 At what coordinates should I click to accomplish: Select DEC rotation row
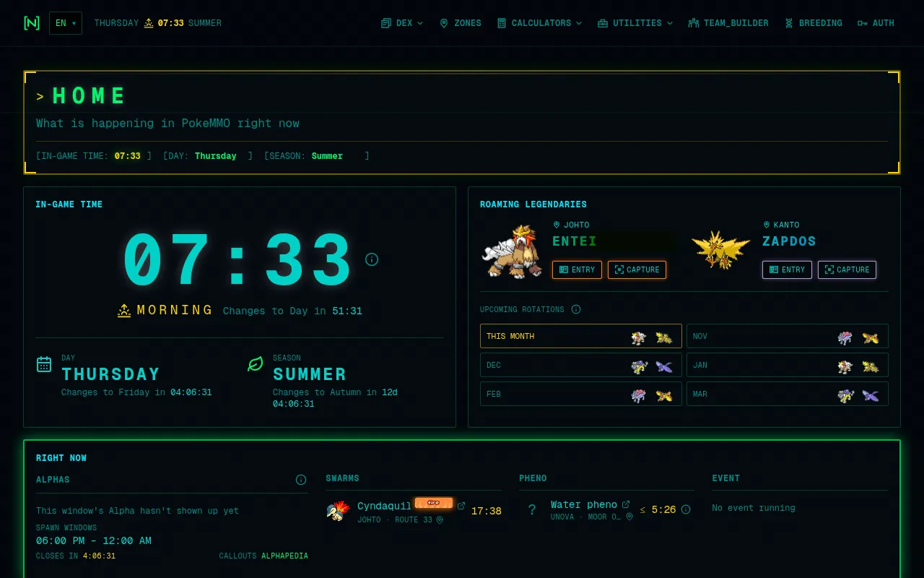581,365
